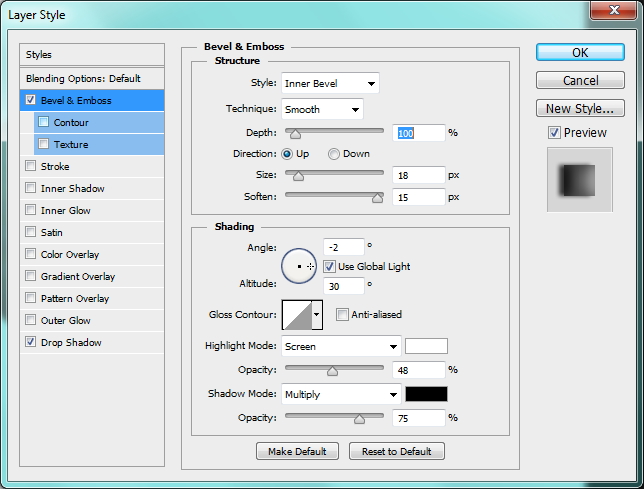Uncheck the Drop Shadow effect
The height and width of the screenshot is (489, 644).
click(31, 343)
